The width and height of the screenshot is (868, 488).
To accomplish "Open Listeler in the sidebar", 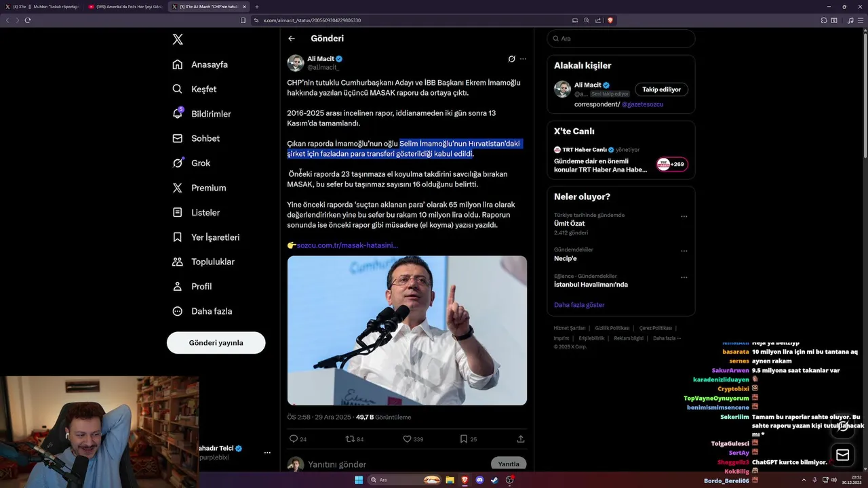I will [196, 212].
